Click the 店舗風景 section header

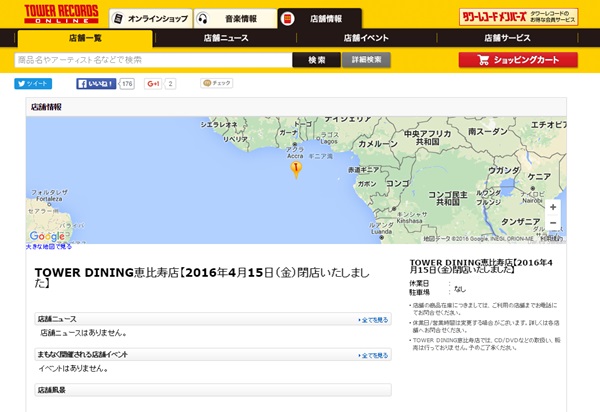pyautogui.click(x=213, y=390)
